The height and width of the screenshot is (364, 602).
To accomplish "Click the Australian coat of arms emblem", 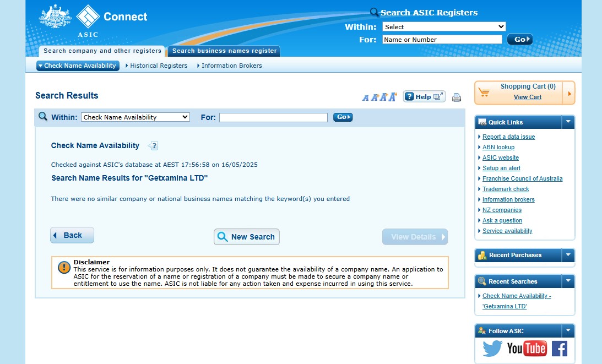I will tap(56, 16).
